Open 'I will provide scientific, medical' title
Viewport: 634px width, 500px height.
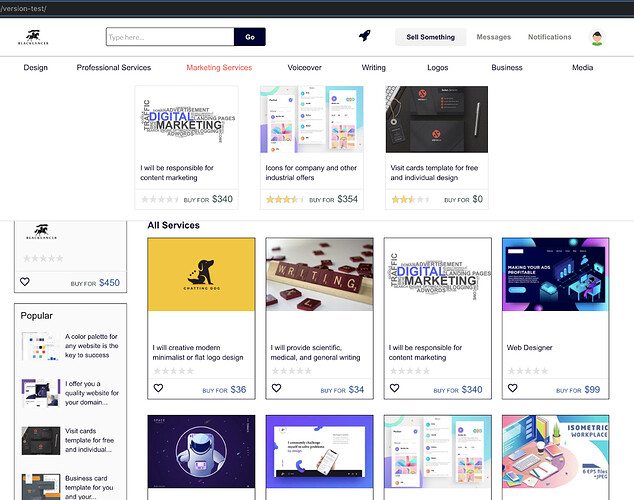(x=315, y=352)
